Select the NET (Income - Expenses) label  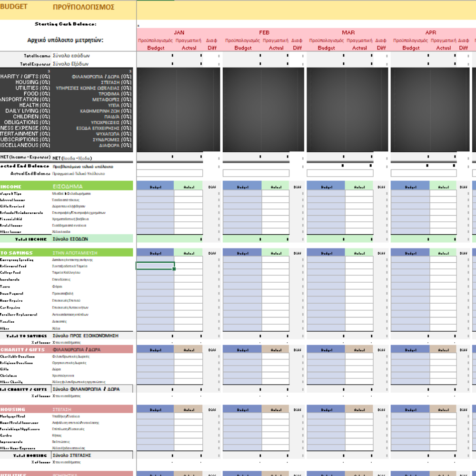point(25,157)
